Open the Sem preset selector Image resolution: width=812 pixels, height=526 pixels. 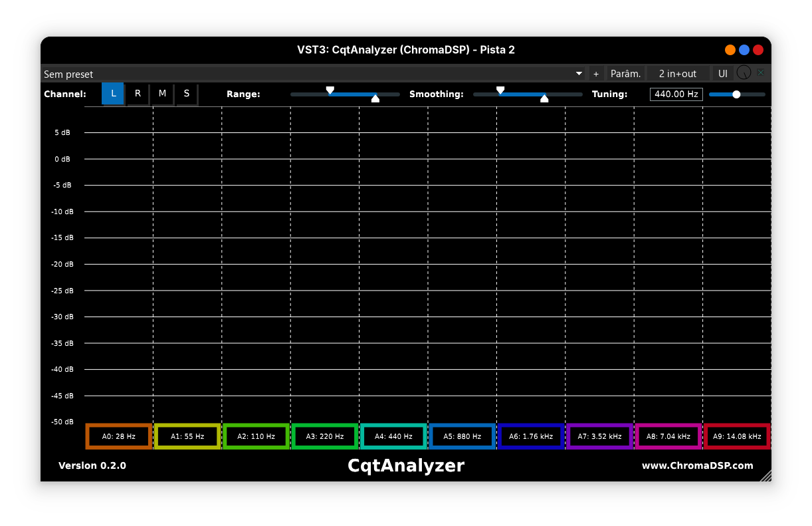(x=266, y=74)
